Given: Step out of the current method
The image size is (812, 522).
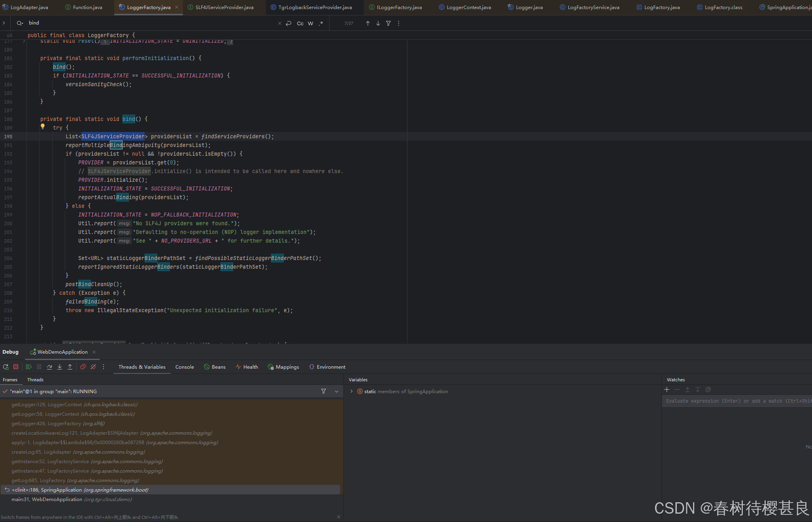Looking at the screenshot, I should [70, 367].
